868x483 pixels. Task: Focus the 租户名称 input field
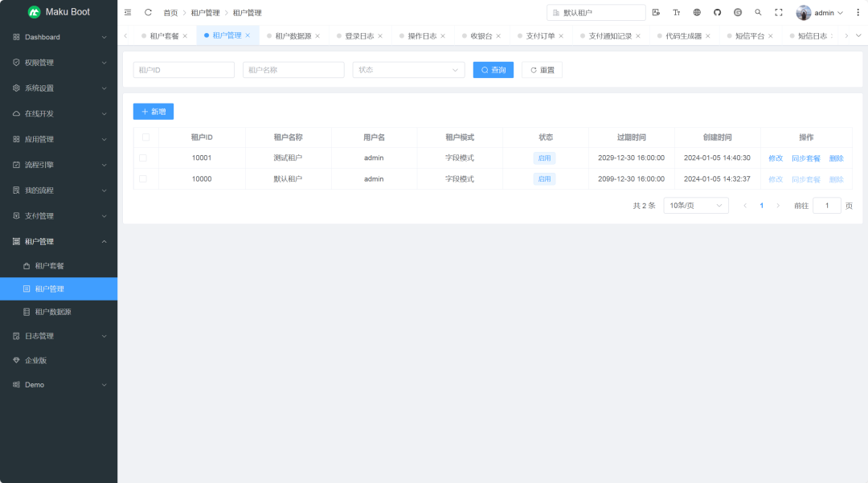coord(293,70)
